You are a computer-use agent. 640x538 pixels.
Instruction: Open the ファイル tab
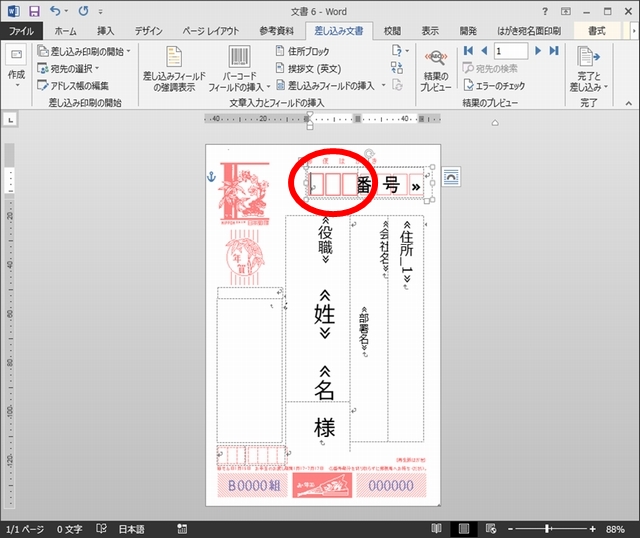click(x=21, y=31)
